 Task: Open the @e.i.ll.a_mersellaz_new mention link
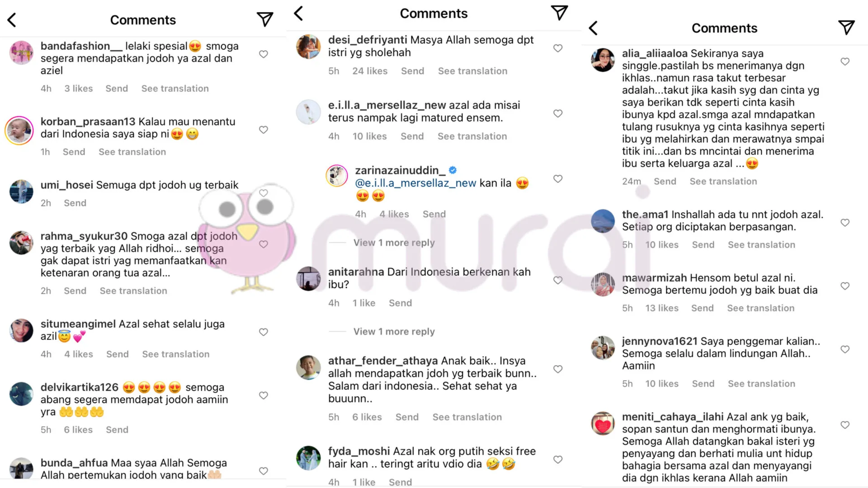pos(415,183)
